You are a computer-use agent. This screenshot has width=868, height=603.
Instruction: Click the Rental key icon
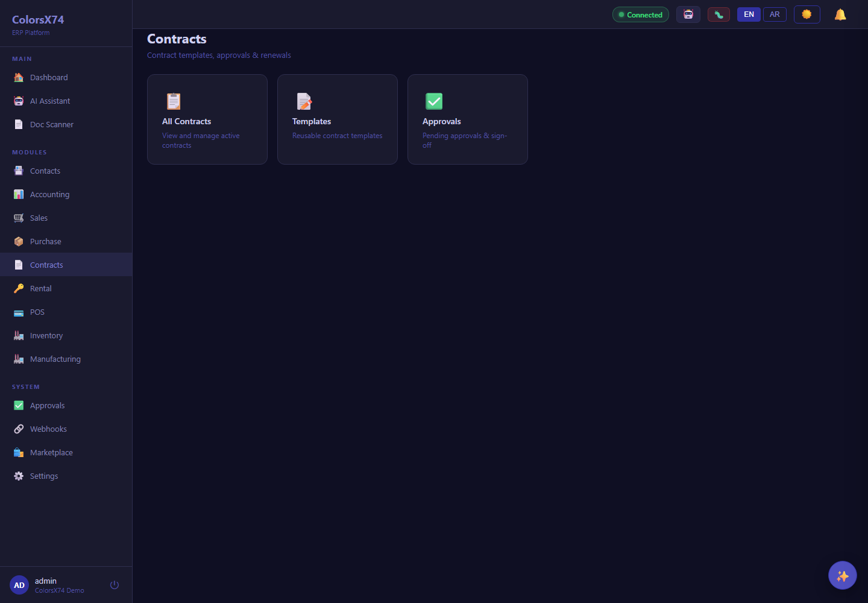coord(19,288)
